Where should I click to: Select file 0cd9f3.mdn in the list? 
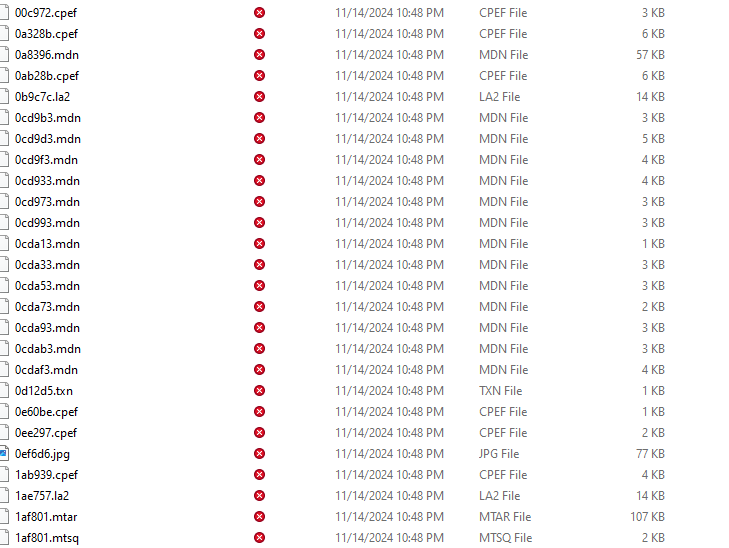click(x=46, y=160)
